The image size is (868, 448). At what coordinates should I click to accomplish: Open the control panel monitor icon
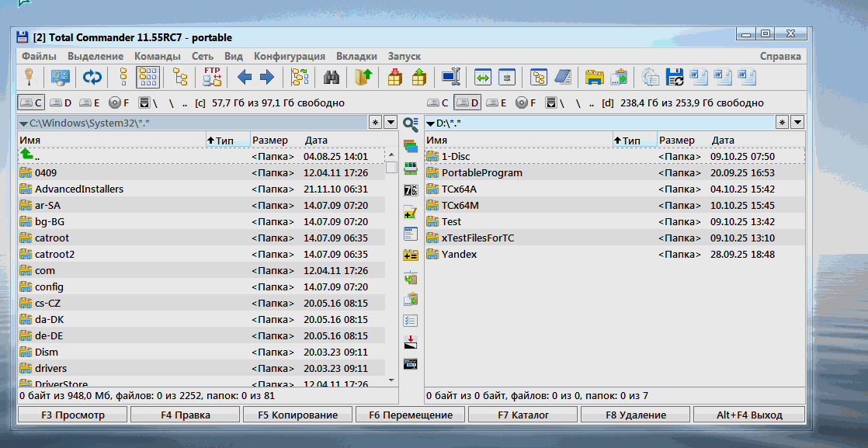tap(61, 78)
